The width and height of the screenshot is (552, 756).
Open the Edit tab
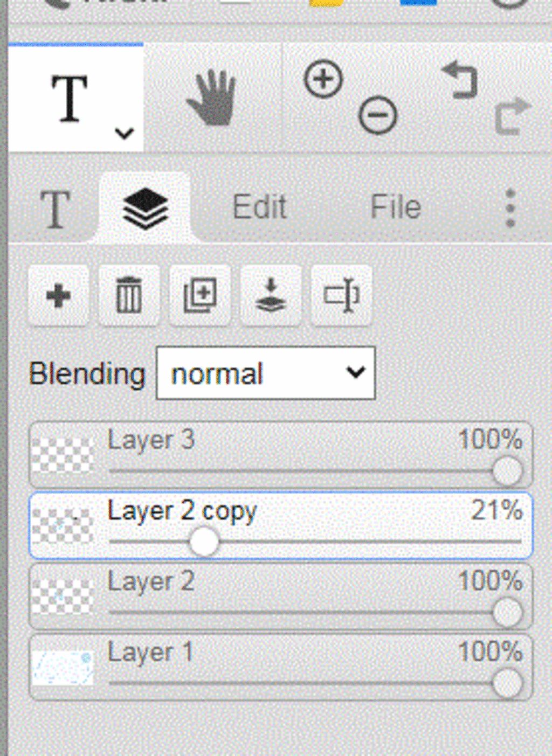(259, 207)
